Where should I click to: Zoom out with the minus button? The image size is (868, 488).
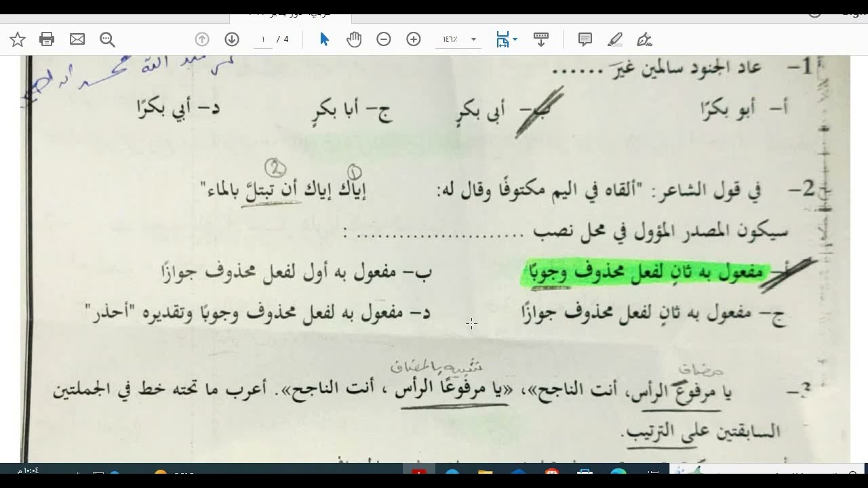[x=384, y=39]
